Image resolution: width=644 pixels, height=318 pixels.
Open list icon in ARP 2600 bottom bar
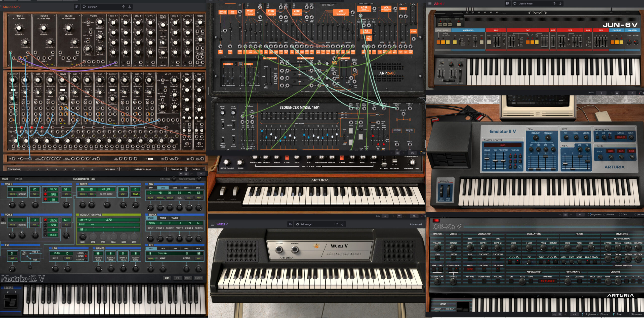(x=397, y=153)
